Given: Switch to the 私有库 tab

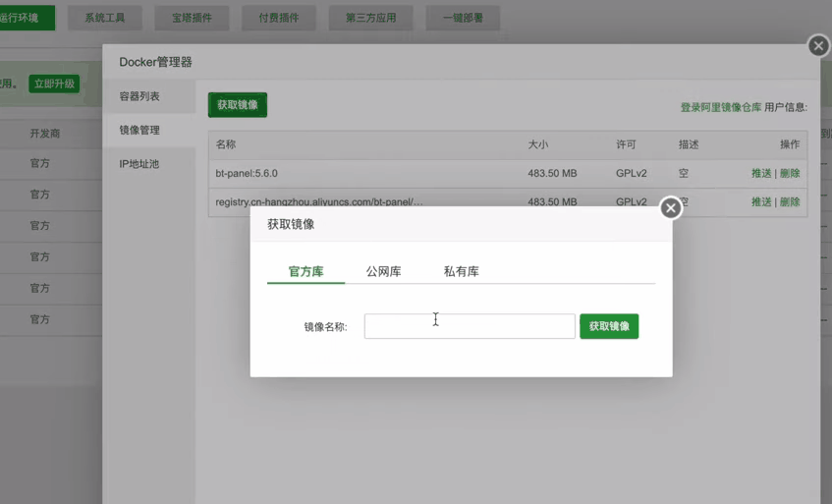Looking at the screenshot, I should (x=461, y=271).
